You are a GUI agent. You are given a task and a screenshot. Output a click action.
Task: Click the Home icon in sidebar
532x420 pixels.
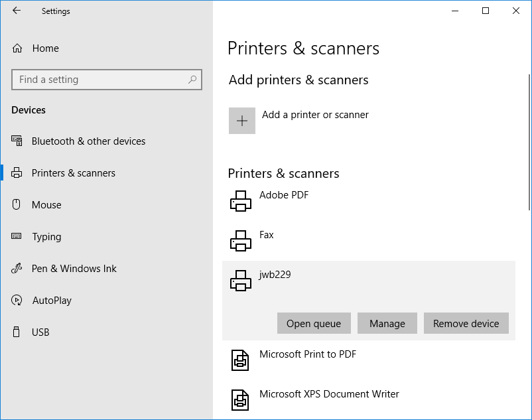[x=17, y=48]
